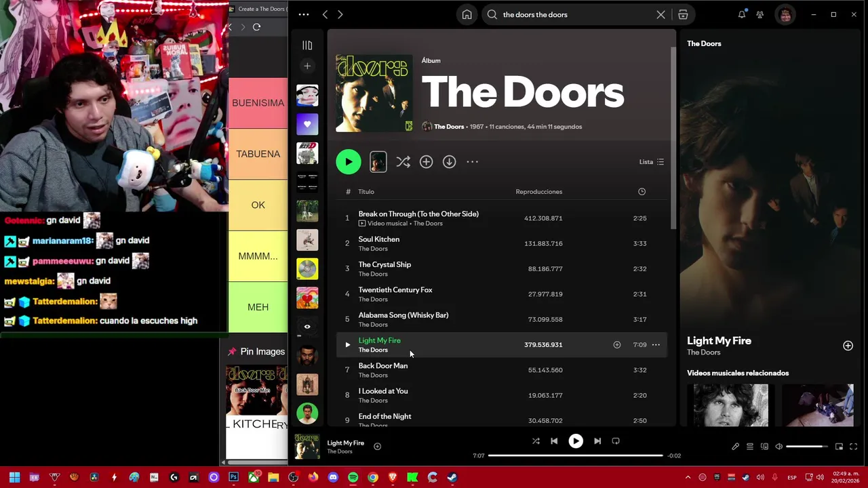
Task: Select the OK tier label in browser
Action: point(258,205)
